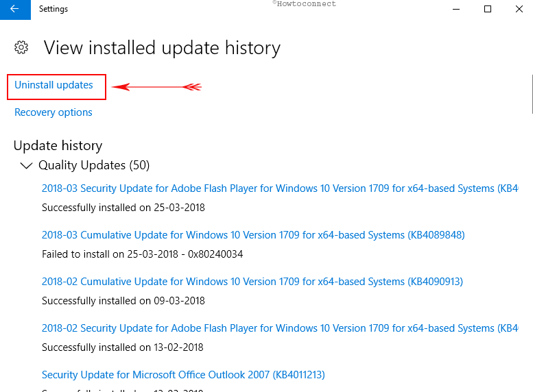Viewport: 533px width, 392px height.
Task: Click the Update history section heading
Action: point(58,146)
